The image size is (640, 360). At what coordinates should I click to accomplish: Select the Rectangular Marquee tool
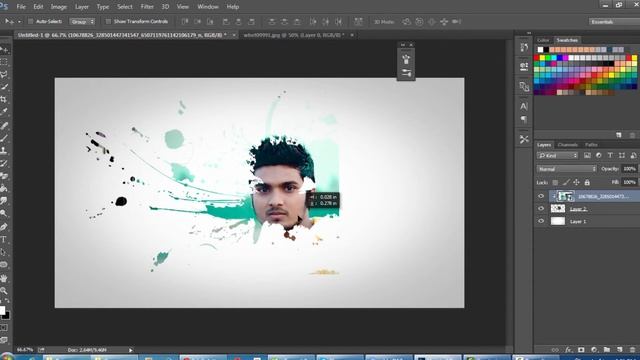tap(4, 62)
